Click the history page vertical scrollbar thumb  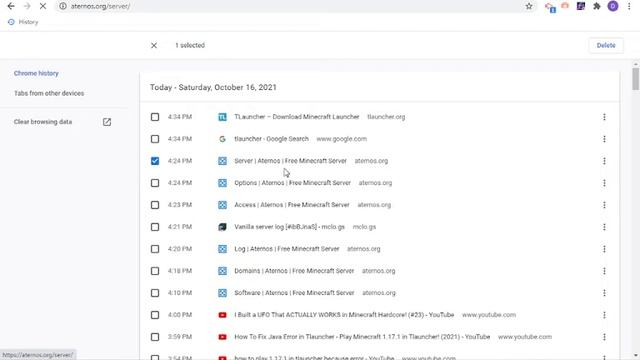click(x=636, y=79)
